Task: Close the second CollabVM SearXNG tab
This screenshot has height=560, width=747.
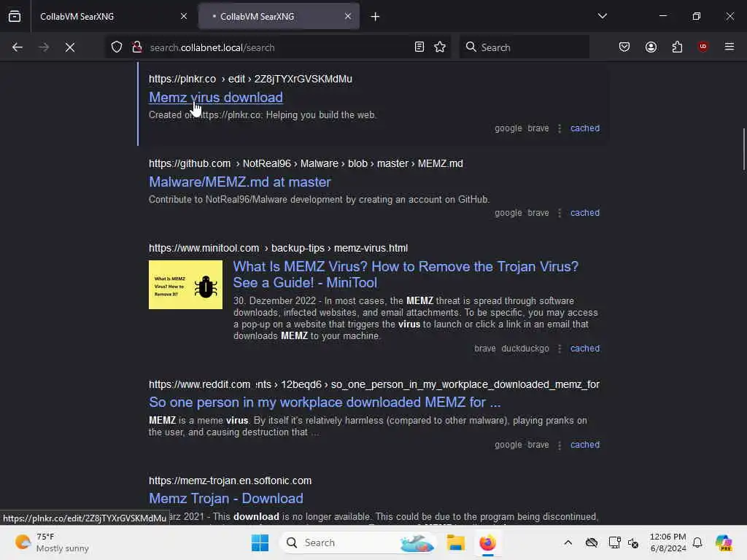Action: pos(348,16)
